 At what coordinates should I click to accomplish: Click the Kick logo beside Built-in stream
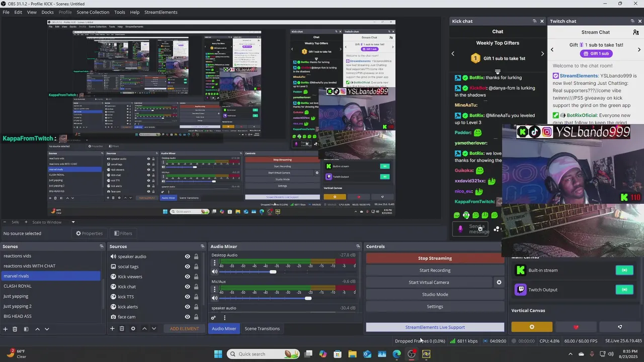pyautogui.click(x=520, y=270)
